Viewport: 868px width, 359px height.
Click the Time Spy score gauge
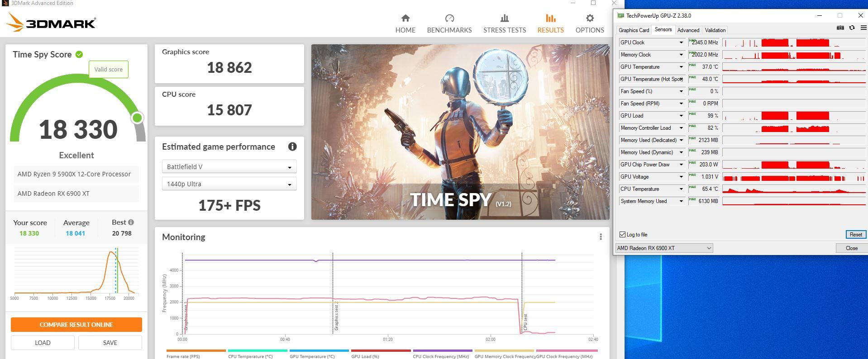click(x=78, y=109)
